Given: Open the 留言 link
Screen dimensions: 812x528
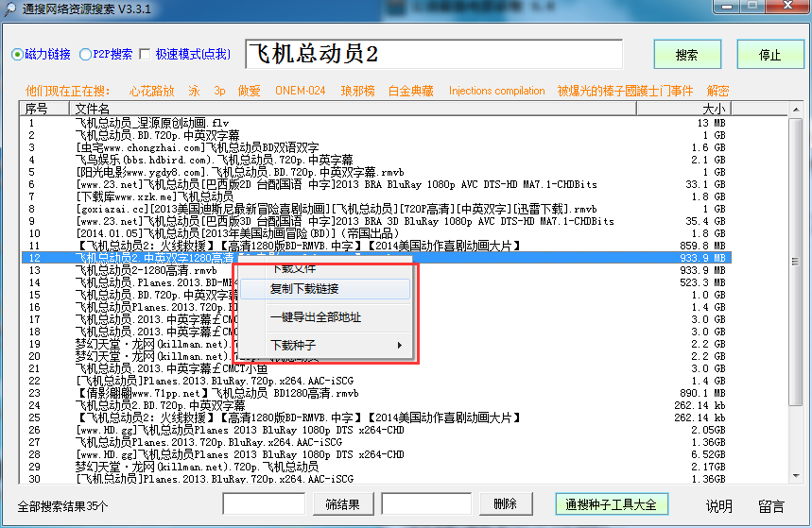Looking at the screenshot, I should pyautogui.click(x=771, y=506).
